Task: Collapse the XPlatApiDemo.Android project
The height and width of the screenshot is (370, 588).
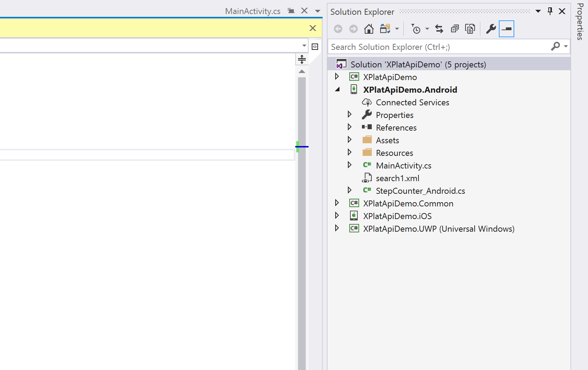Action: coord(338,89)
